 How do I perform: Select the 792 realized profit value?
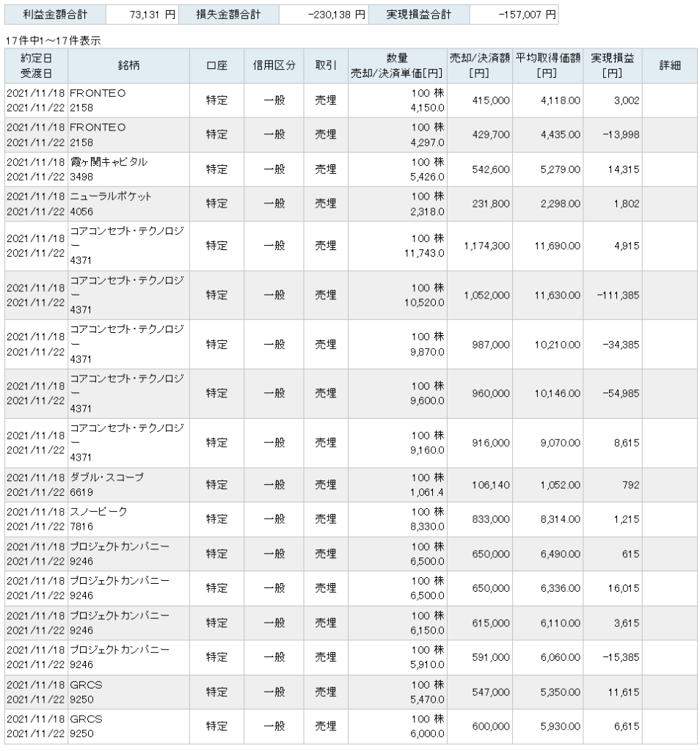pos(630,486)
